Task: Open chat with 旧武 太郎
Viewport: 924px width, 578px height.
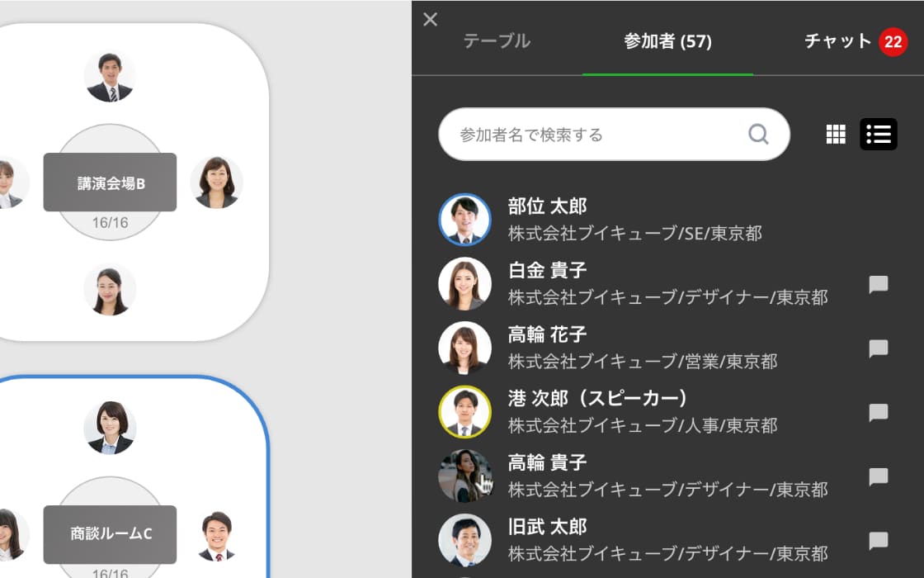Action: 878,540
